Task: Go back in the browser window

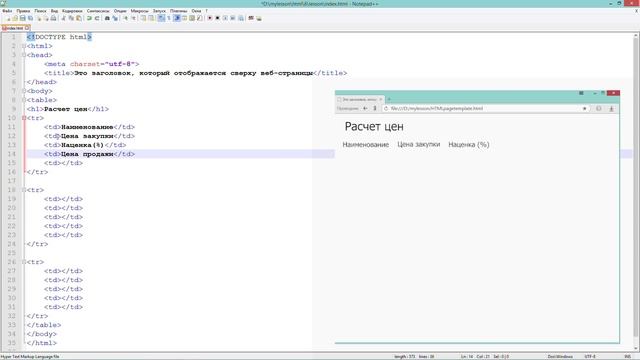Action: [x=365, y=109]
